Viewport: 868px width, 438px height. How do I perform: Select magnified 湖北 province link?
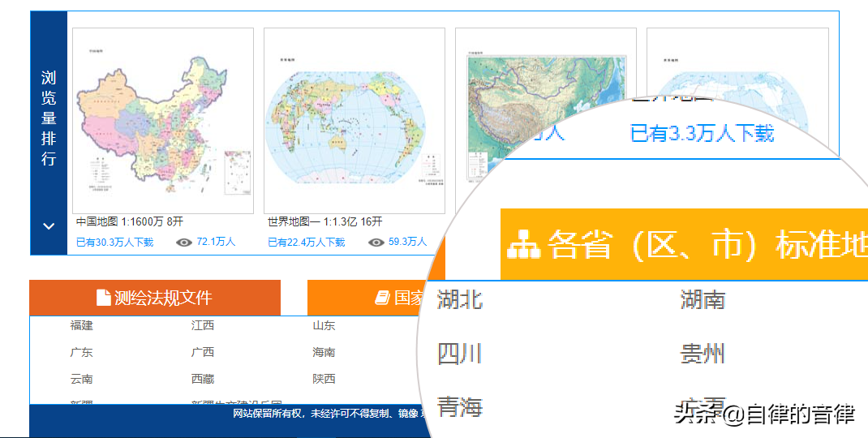(459, 299)
